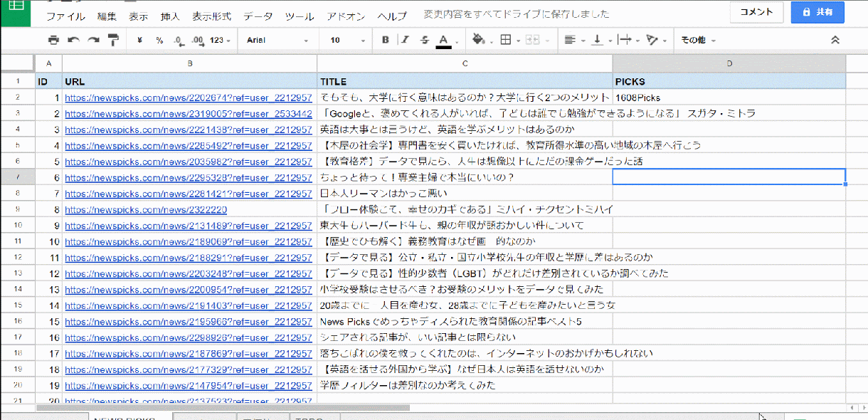Toggle strikethrough formatting
Image resolution: width=868 pixels, height=420 pixels.
pyautogui.click(x=425, y=40)
